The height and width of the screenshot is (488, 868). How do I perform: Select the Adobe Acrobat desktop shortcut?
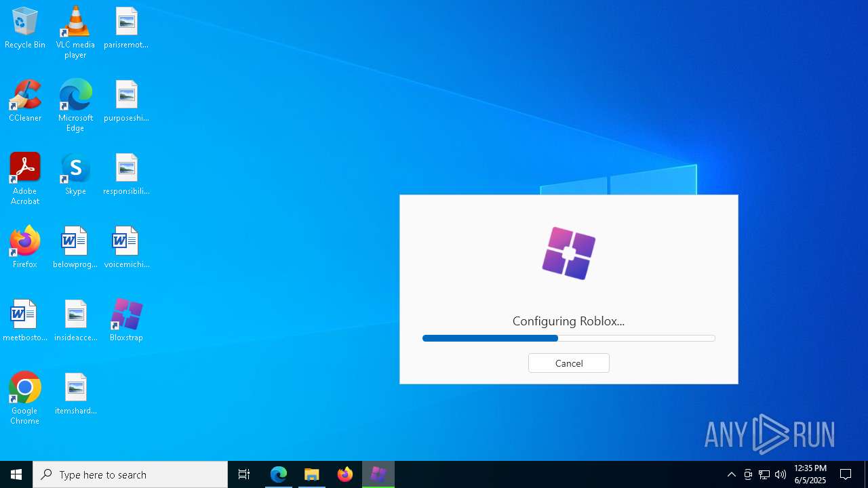25,179
